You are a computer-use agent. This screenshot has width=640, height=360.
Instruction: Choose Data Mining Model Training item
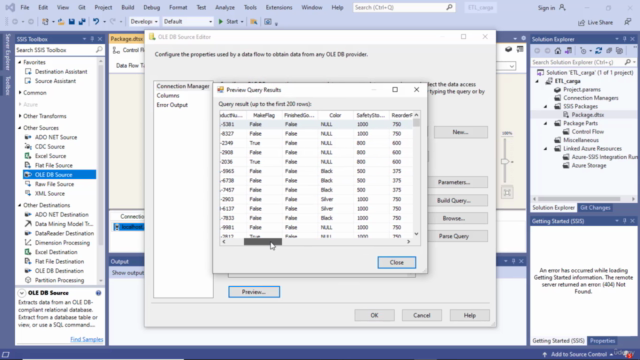point(64,224)
